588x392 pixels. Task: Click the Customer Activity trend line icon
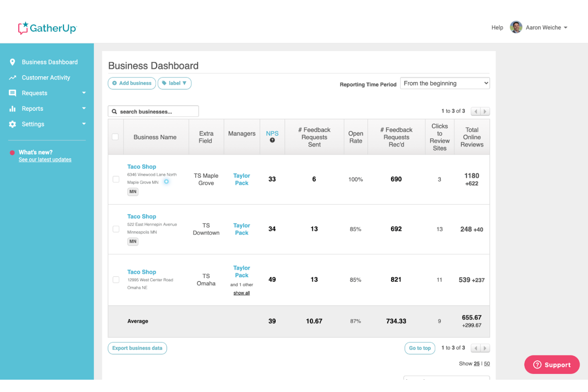pos(12,77)
